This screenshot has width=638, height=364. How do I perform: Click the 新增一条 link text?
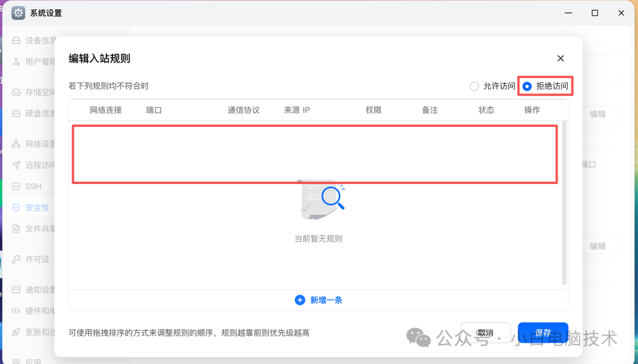point(326,300)
